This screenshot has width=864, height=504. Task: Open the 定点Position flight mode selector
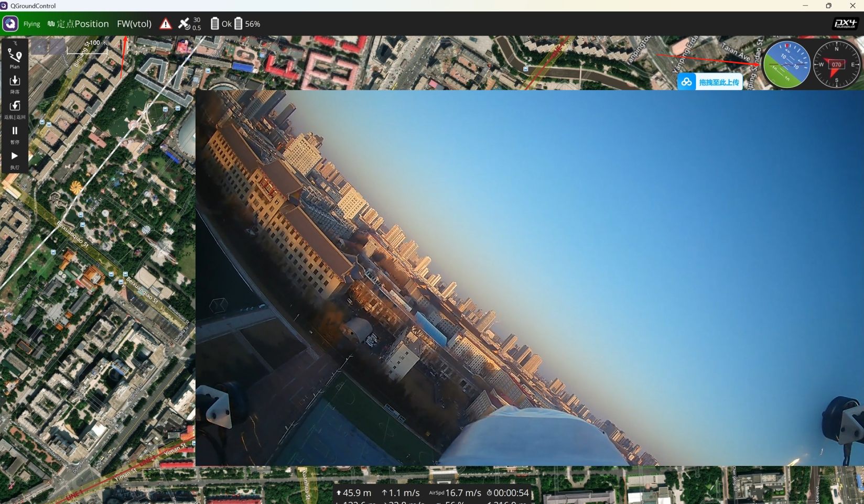78,24
